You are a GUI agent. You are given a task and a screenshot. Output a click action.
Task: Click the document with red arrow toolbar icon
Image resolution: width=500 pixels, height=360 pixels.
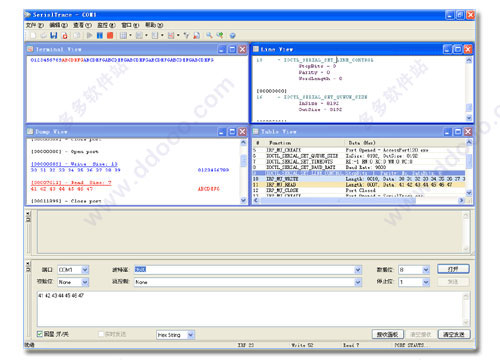click(197, 35)
